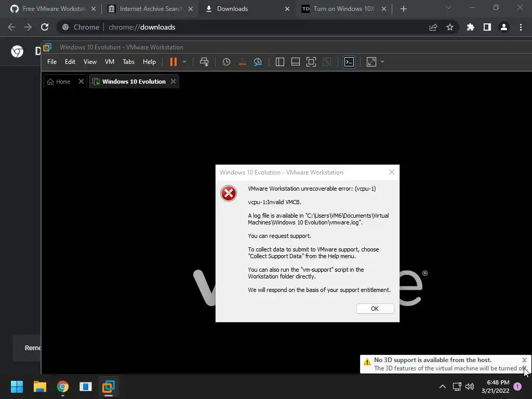Expand the stretch guest dropdown arrow

382,62
